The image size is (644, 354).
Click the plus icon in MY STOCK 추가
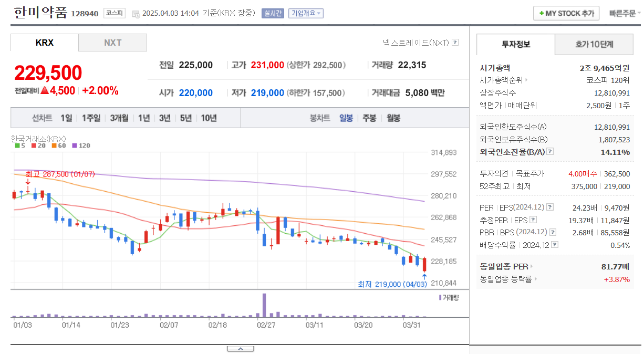click(542, 14)
